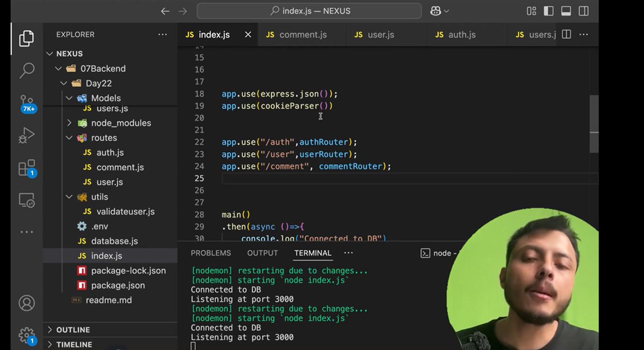The width and height of the screenshot is (644, 350).
Task: Open editor More Actions ellipsis
Action: 584,34
